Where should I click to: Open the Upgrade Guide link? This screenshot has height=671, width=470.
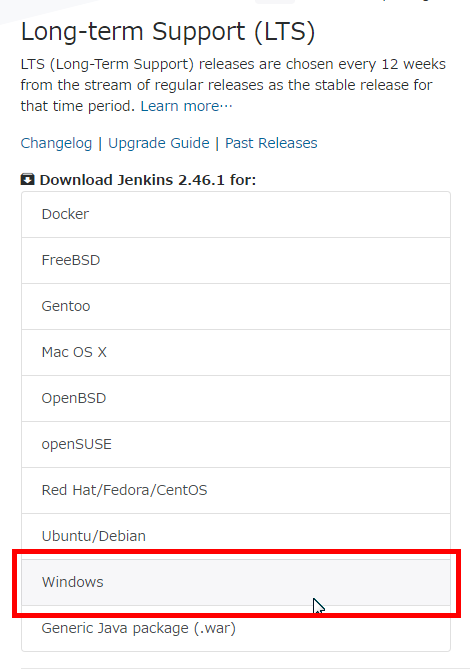(x=159, y=143)
